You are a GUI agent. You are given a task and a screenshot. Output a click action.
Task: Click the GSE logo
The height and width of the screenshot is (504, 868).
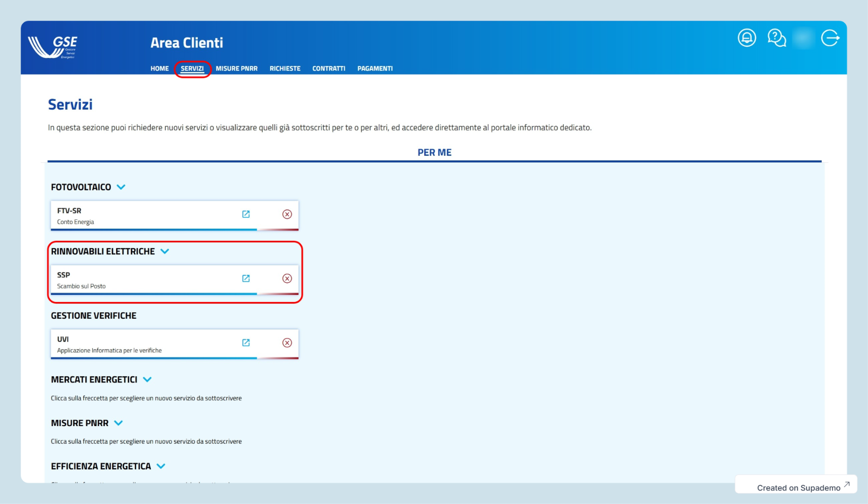(x=53, y=47)
